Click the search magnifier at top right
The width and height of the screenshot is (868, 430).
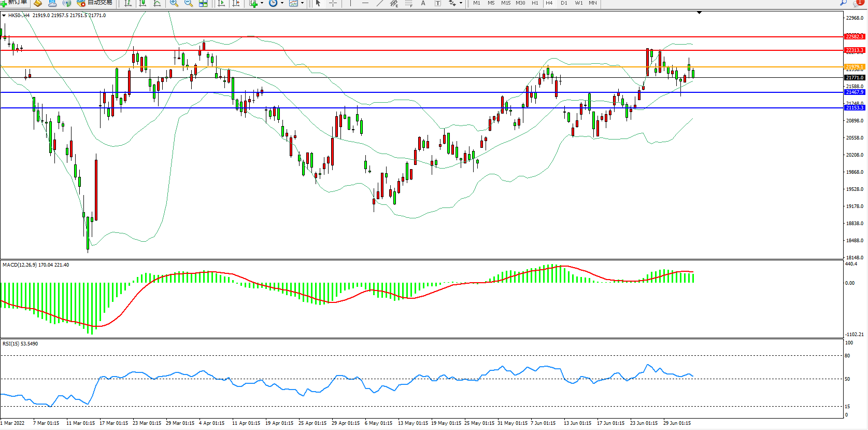843,3
